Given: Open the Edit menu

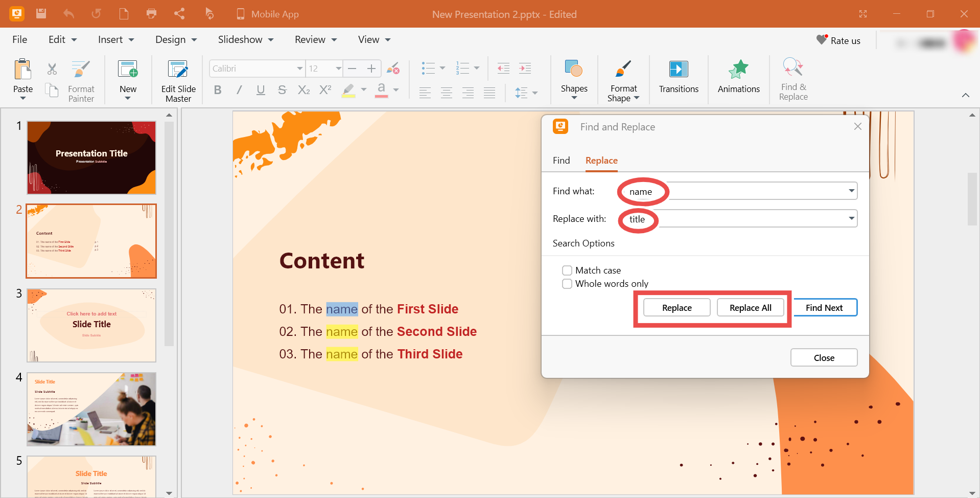Looking at the screenshot, I should (62, 39).
